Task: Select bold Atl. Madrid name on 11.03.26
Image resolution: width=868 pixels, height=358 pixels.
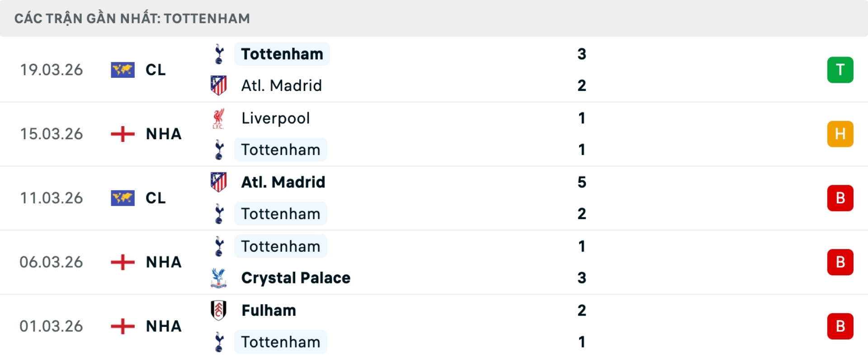Action: pos(283,182)
